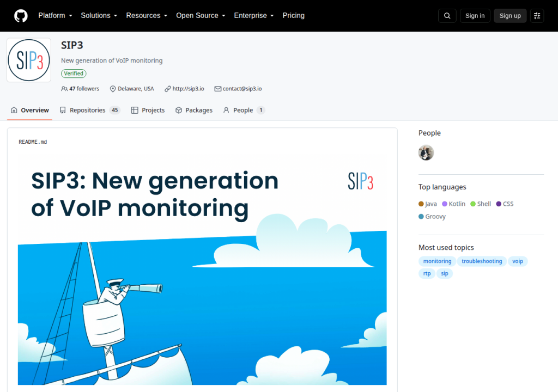
Task: Click the Sign up button
Action: tap(510, 16)
